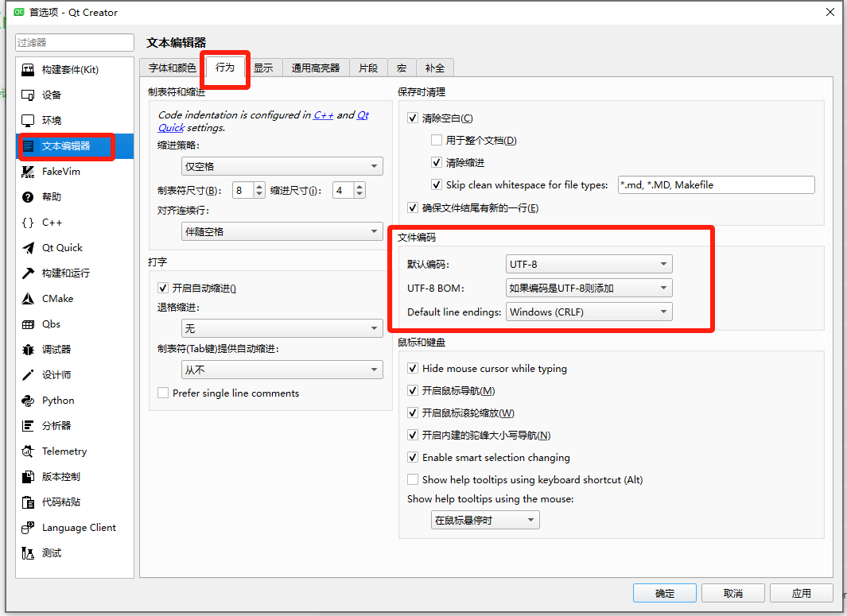Image resolution: width=847 pixels, height=616 pixels.
Task: Select the 设备 devices icon
Action: [28, 95]
